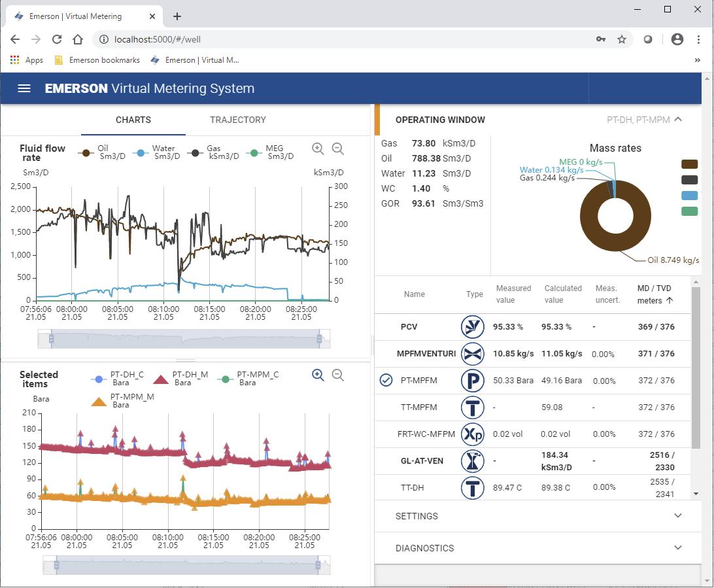714x588 pixels.
Task: Toggle PT-MPM_M series in legend
Action: click(x=122, y=401)
